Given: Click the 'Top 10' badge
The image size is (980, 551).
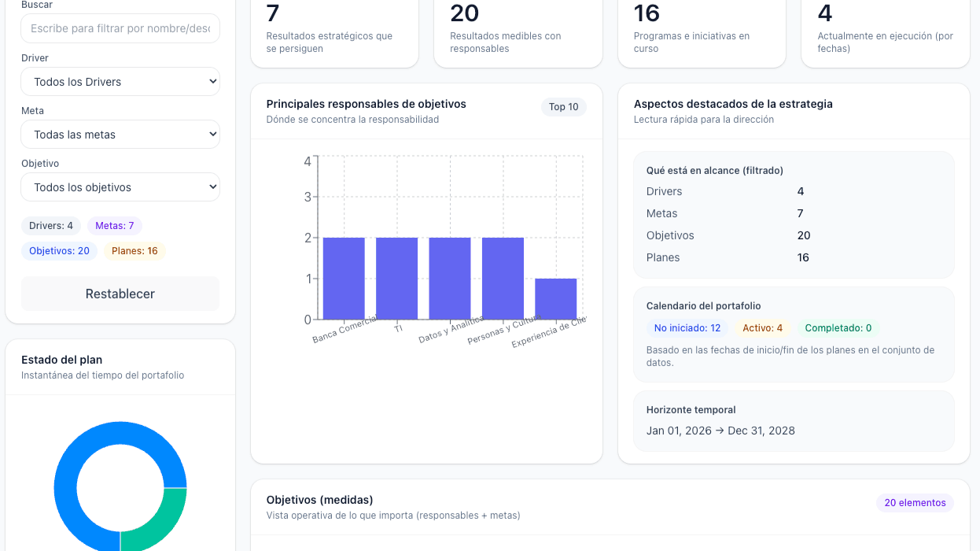Looking at the screenshot, I should (564, 107).
